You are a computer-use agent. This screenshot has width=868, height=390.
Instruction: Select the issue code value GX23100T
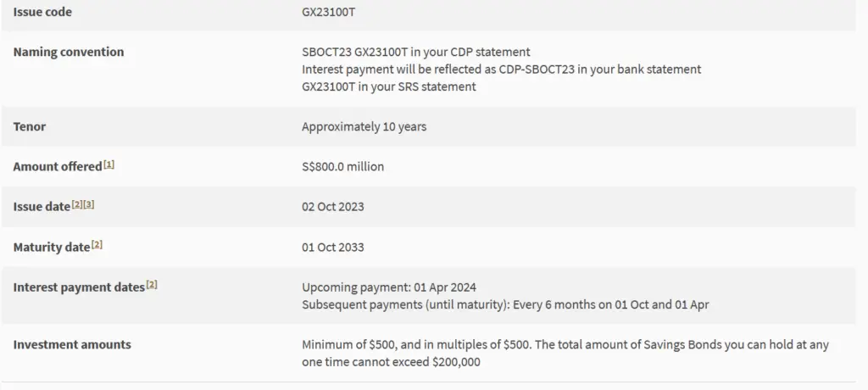(x=328, y=12)
